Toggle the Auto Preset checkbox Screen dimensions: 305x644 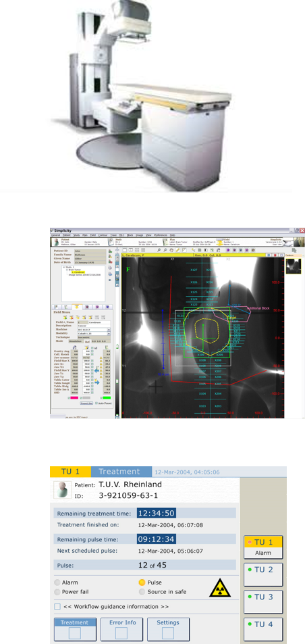(96, 403)
